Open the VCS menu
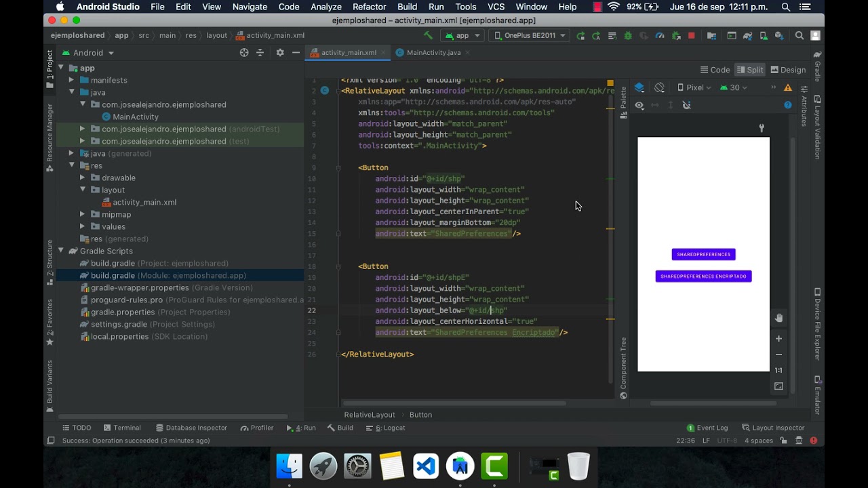The height and width of the screenshot is (488, 868). 496,7
